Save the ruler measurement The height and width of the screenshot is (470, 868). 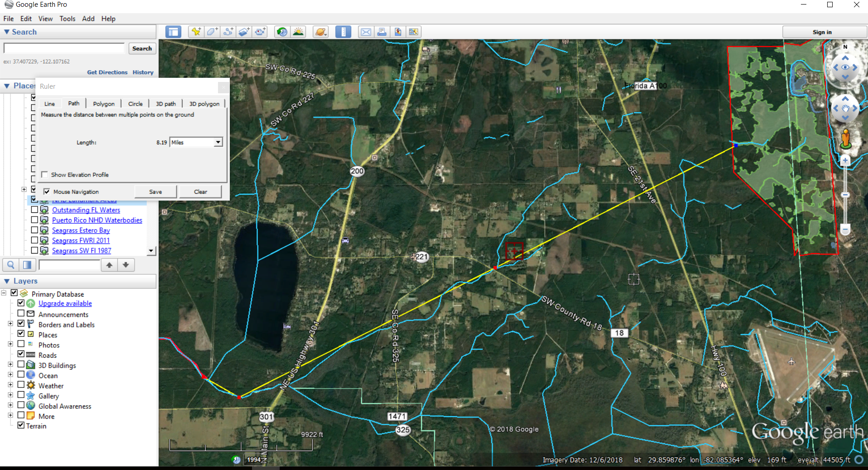click(155, 192)
